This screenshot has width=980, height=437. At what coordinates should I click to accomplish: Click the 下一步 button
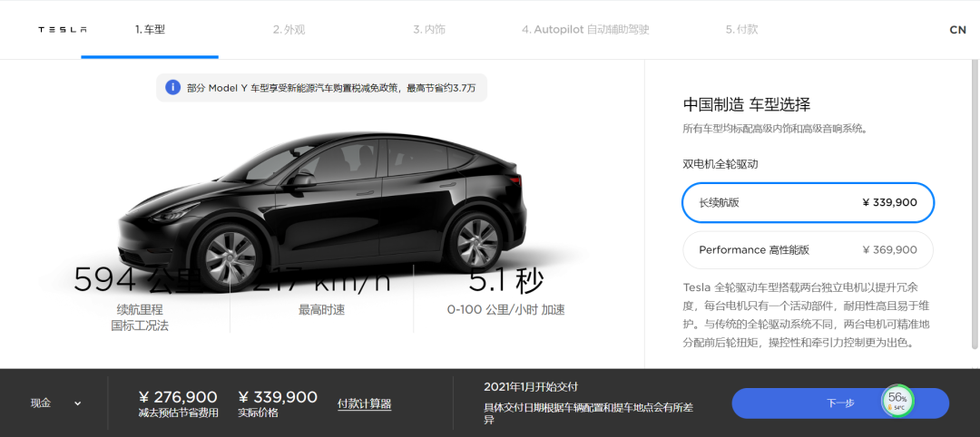click(840, 403)
